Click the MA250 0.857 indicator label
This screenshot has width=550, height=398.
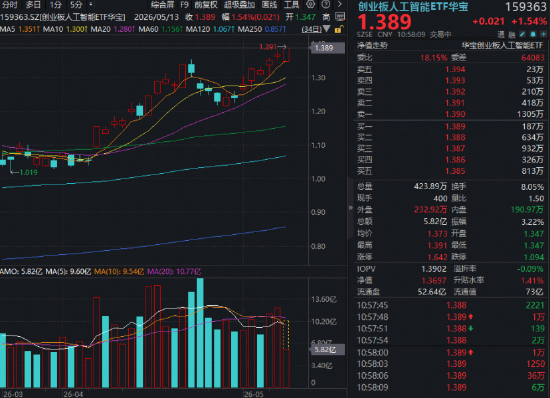(262, 29)
